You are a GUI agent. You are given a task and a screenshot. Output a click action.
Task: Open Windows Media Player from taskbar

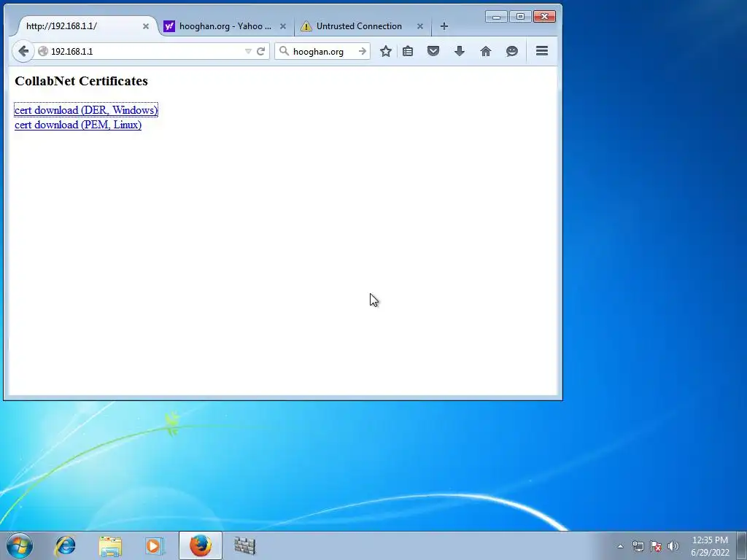click(x=155, y=545)
